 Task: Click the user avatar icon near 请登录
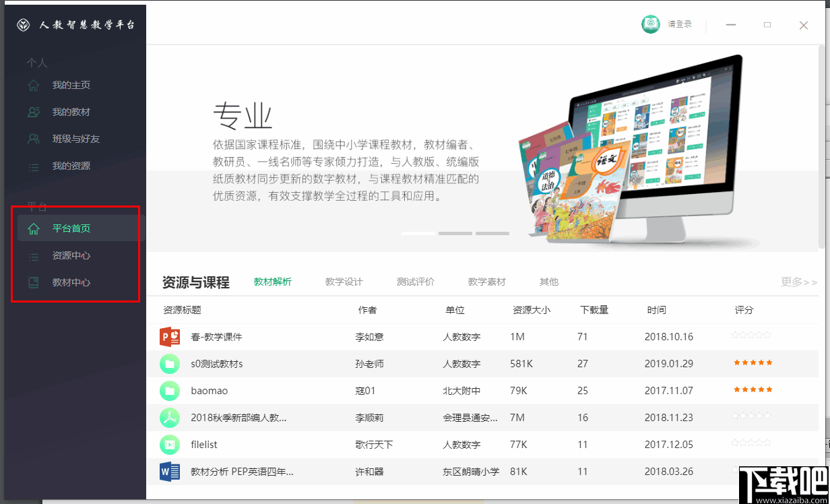650,24
